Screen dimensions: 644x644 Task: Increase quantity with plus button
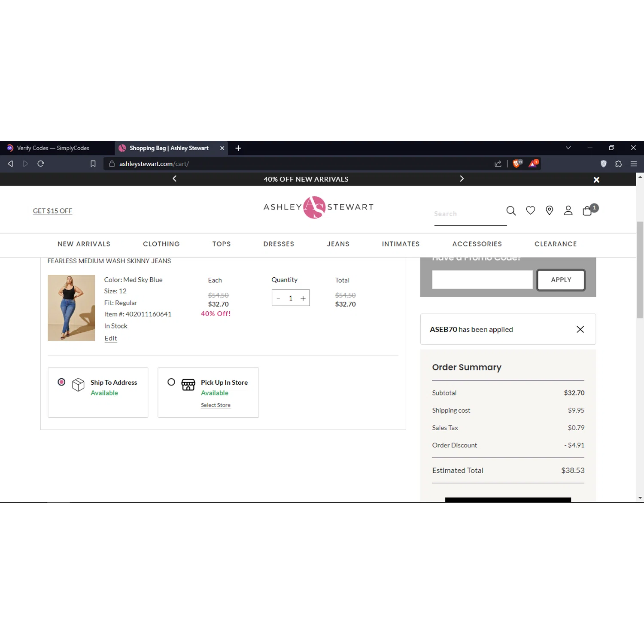click(303, 298)
